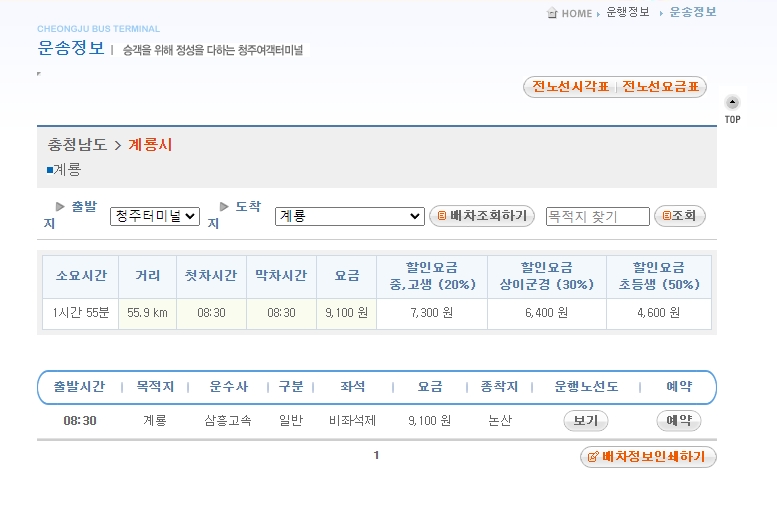Click 배차조회하기 button

click(482, 216)
